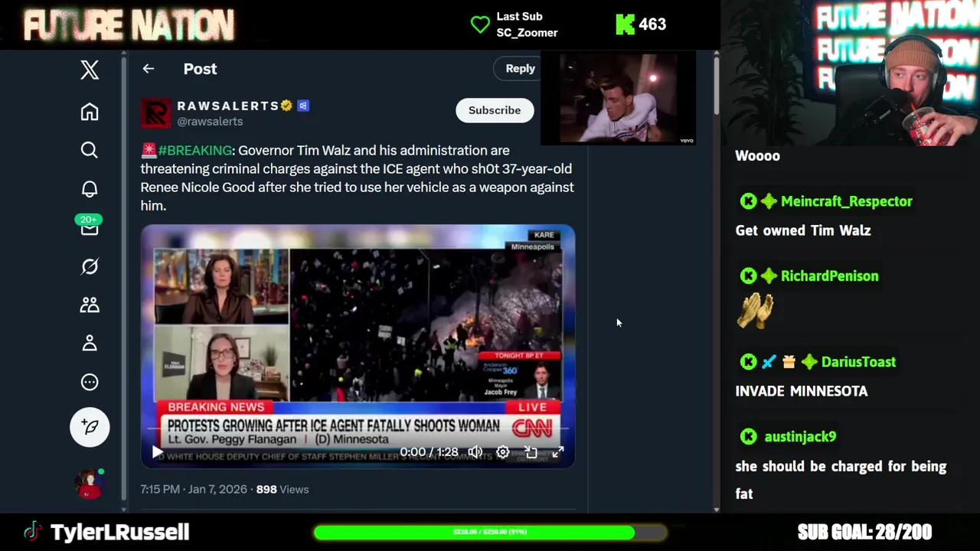
Task: Open the #BREAKING hashtag
Action: tap(194, 151)
